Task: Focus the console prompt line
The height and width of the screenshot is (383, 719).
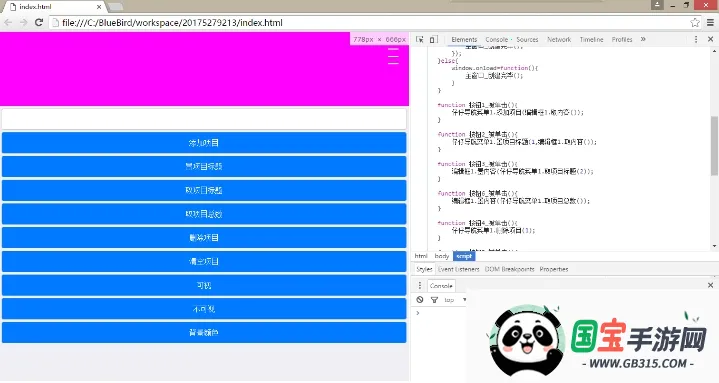Action: pyautogui.click(x=440, y=313)
